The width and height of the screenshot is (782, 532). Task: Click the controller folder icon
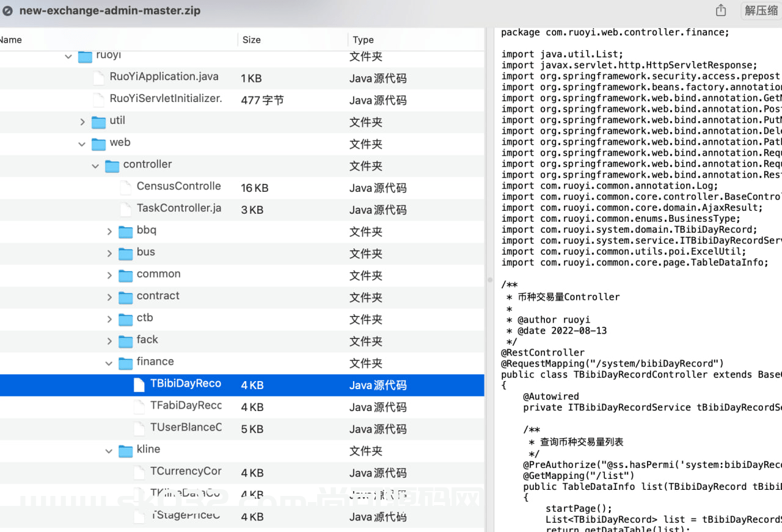(x=112, y=166)
